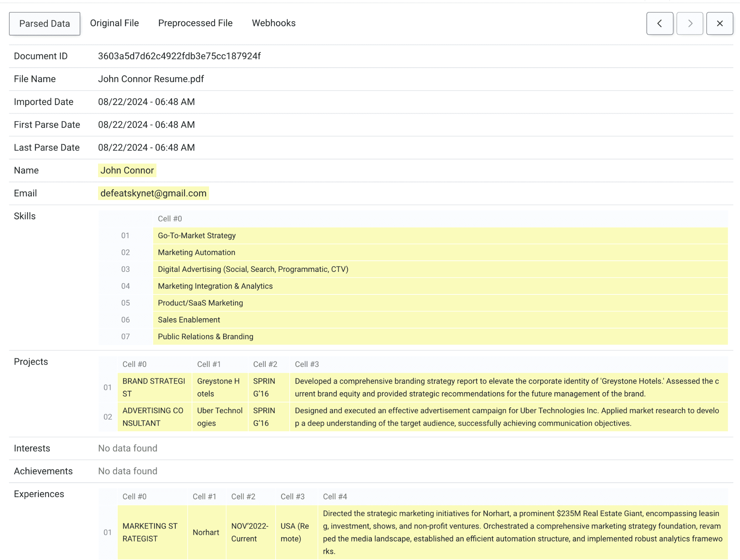This screenshot has height=560, width=740.
Task: Click the file name John Connor Resume.pdf
Action: coord(151,79)
